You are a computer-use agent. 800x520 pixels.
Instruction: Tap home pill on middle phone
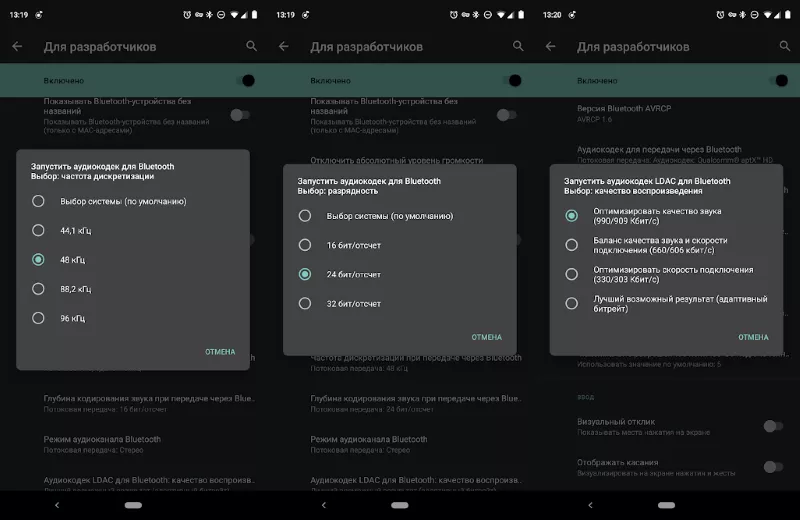coord(399,505)
